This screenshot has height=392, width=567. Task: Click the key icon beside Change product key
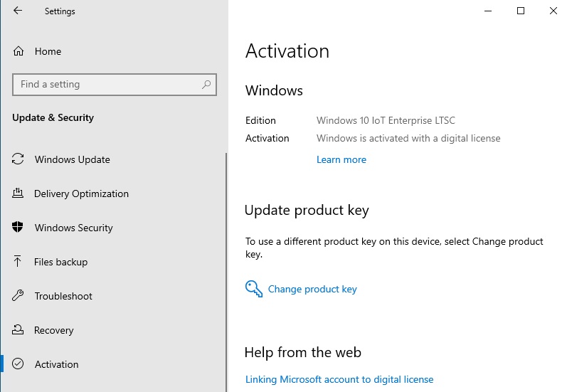(x=254, y=289)
